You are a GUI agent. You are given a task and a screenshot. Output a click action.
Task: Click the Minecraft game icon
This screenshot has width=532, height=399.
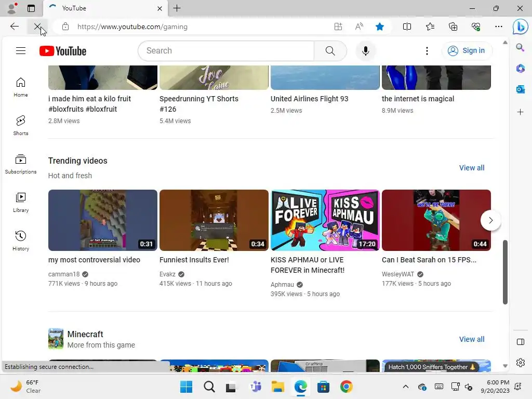coord(56,339)
